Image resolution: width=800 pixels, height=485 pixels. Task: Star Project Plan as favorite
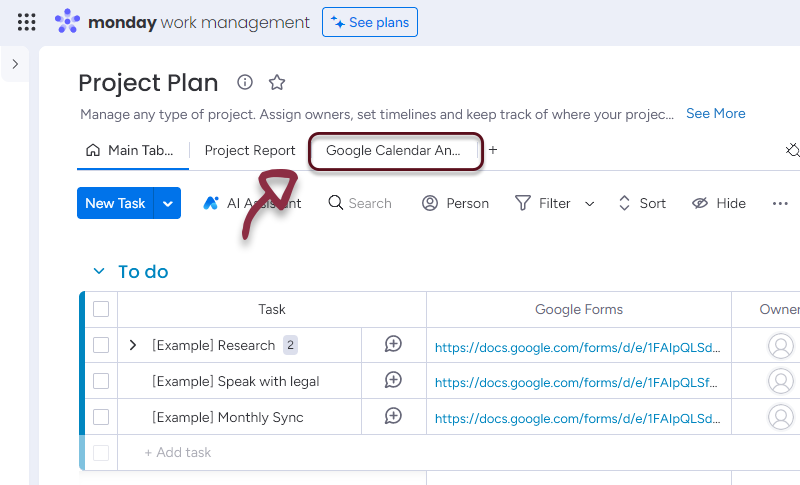pyautogui.click(x=277, y=82)
